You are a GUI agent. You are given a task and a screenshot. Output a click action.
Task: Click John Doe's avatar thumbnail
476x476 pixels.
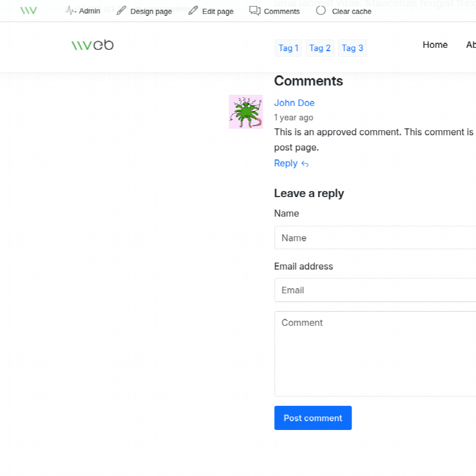(245, 112)
